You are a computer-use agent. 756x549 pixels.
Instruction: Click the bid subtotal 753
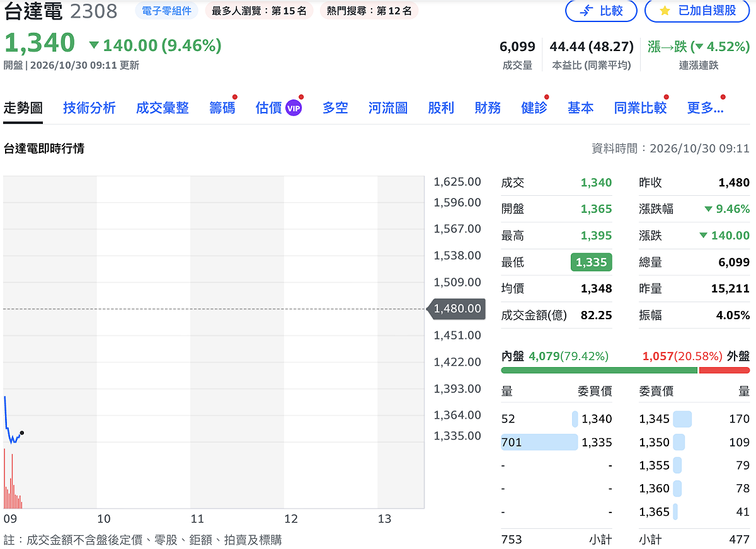(x=512, y=540)
